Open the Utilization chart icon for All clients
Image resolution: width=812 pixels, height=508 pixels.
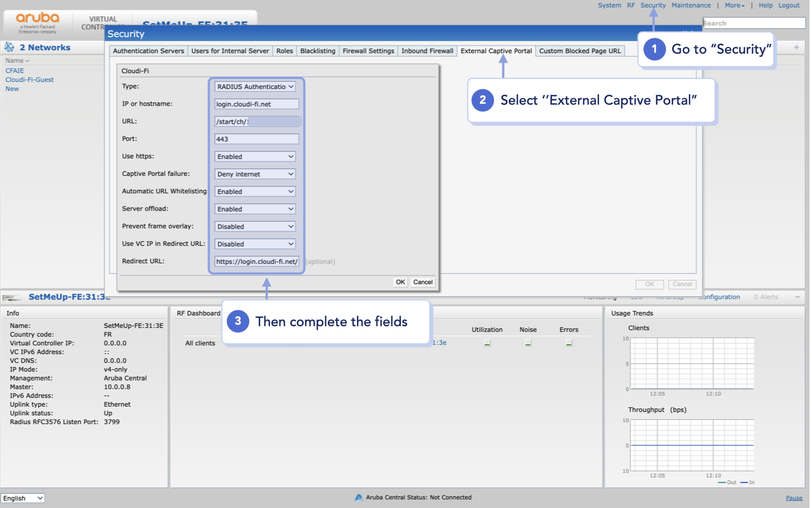(x=486, y=342)
